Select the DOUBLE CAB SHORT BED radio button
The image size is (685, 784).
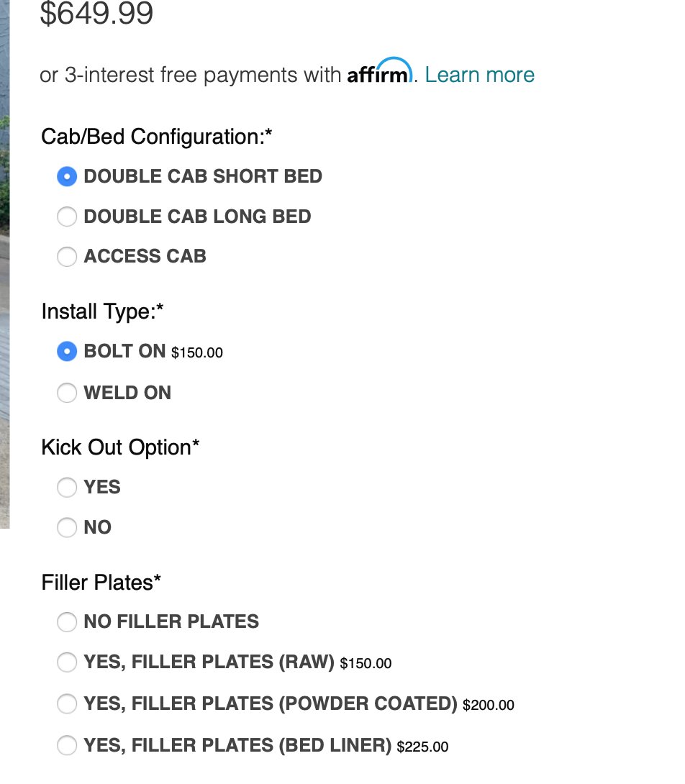coord(66,176)
